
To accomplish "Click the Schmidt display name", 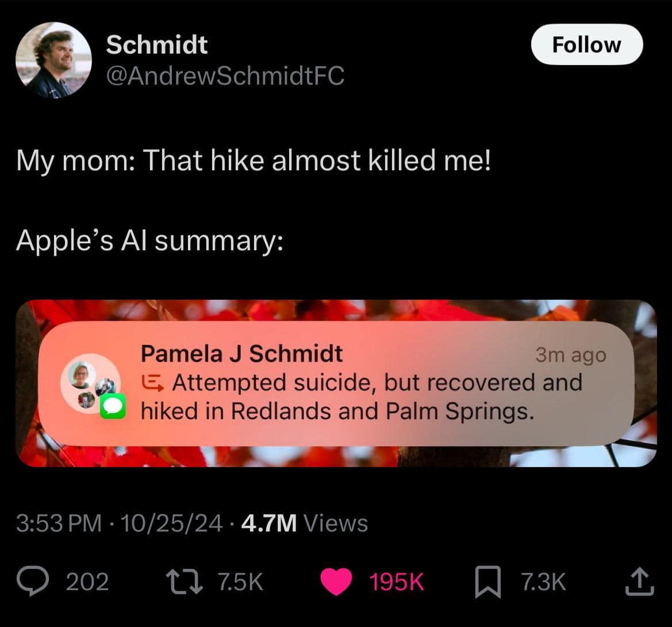I will [156, 44].
